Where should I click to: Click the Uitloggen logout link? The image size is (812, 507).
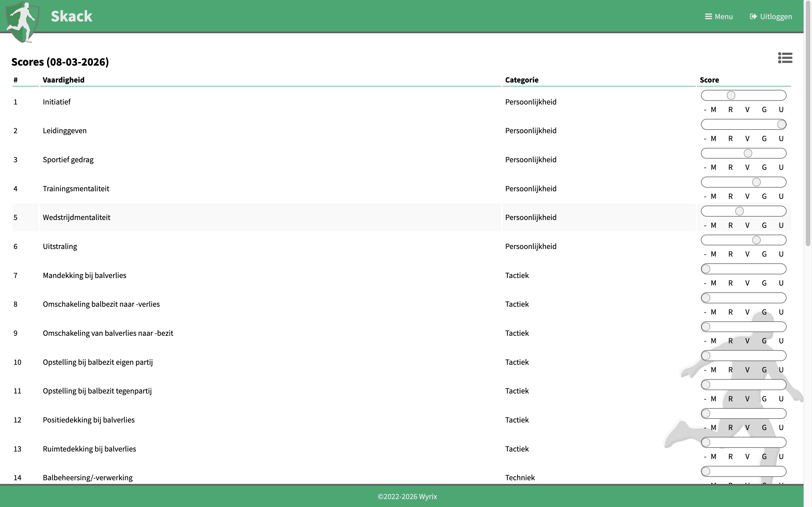coord(771,16)
